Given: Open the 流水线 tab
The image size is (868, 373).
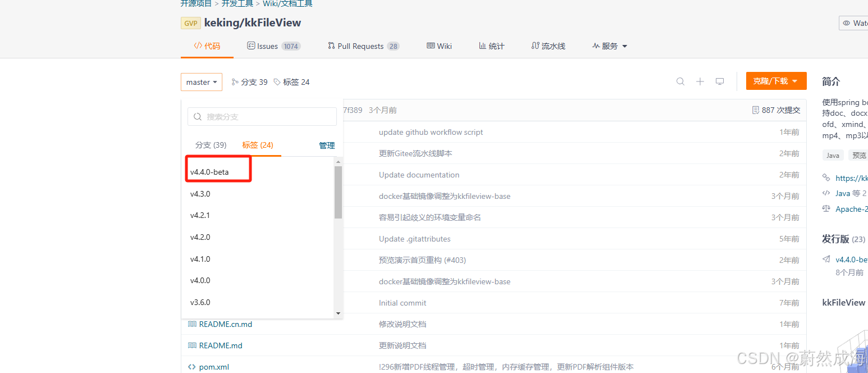Looking at the screenshot, I should 549,46.
